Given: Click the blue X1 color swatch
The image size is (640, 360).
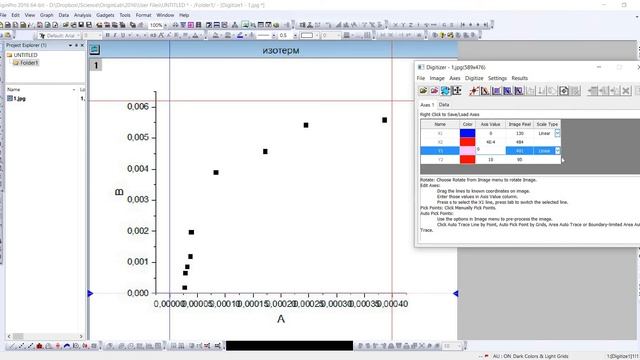Looking at the screenshot, I should point(467,133).
